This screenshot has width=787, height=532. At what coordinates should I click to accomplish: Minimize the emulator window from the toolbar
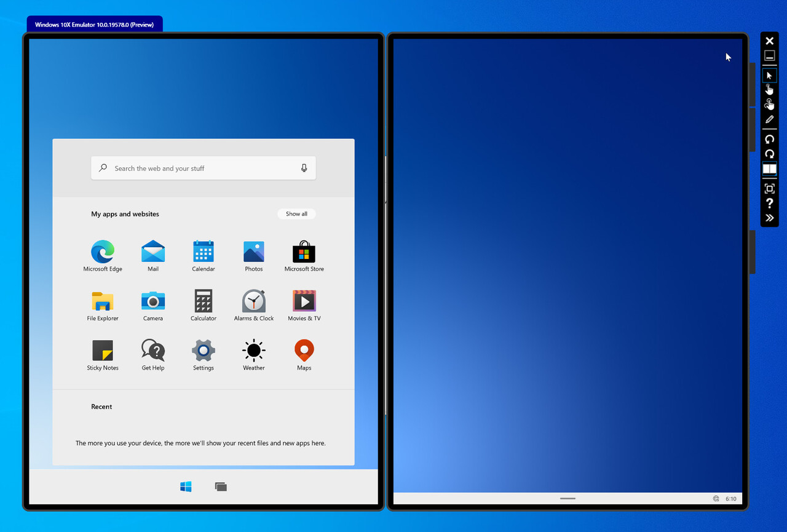[769, 55]
